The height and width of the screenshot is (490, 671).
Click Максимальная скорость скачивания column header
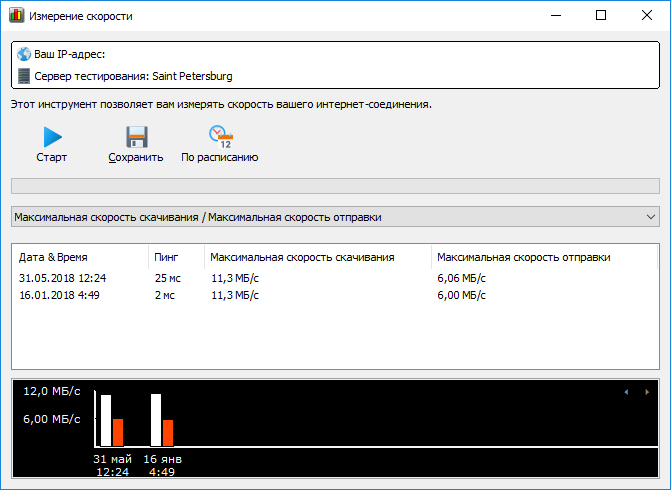point(316,257)
